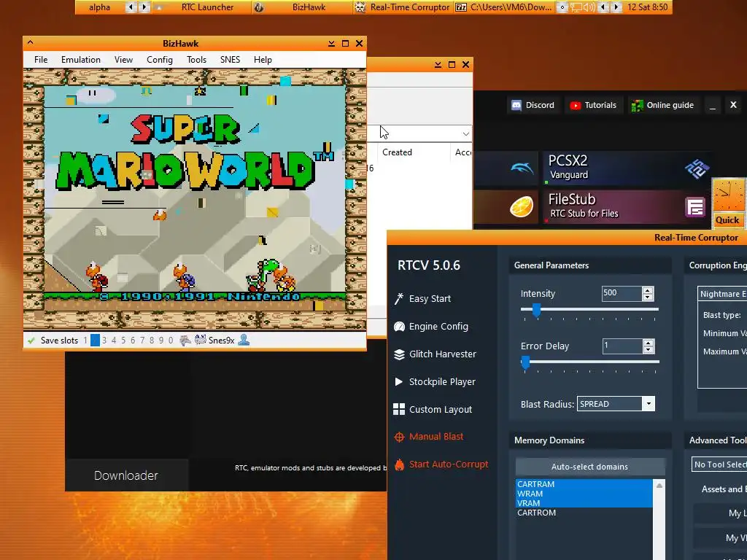Click the network tray icon in top bar
Image resolution: width=747 pixels, height=560 pixels.
pos(576,7)
